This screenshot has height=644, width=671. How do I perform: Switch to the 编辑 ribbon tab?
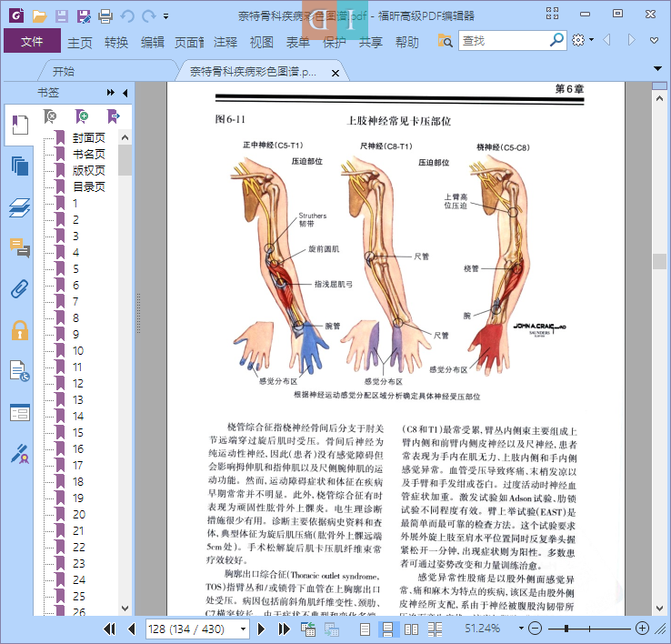[153, 43]
